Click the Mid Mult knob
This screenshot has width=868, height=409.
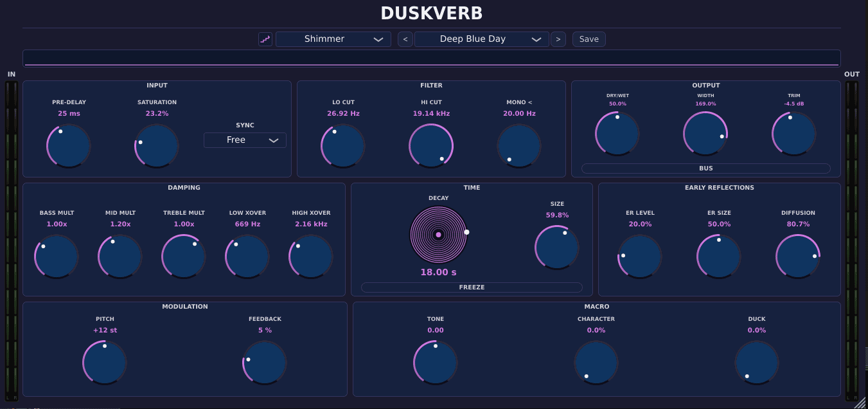point(120,256)
